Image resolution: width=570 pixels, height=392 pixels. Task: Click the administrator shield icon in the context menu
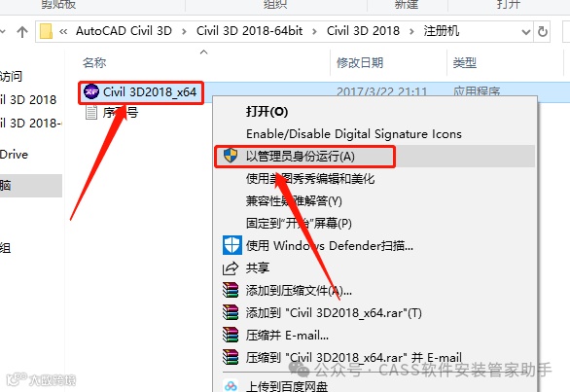click(231, 156)
